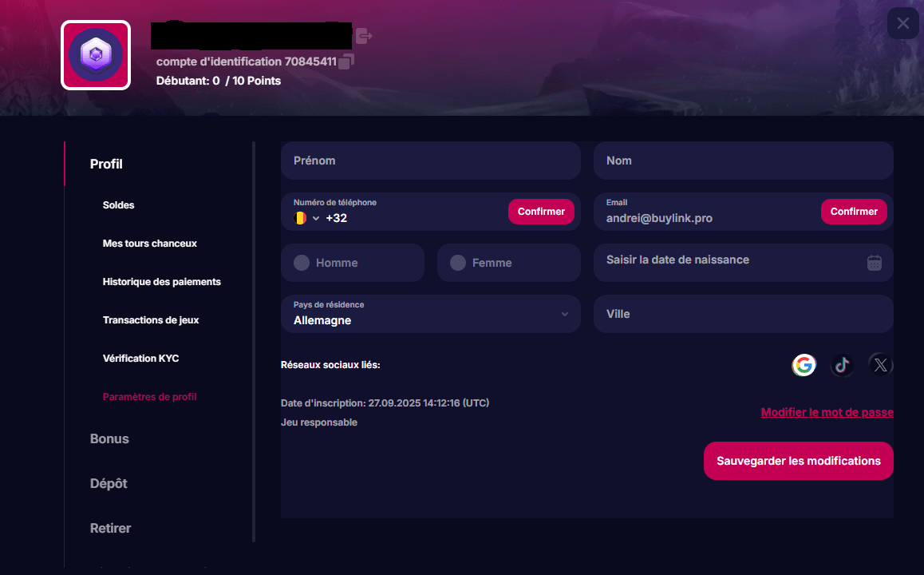Click Modifier le mot de passe link
The height and width of the screenshot is (575, 924).
tap(827, 413)
